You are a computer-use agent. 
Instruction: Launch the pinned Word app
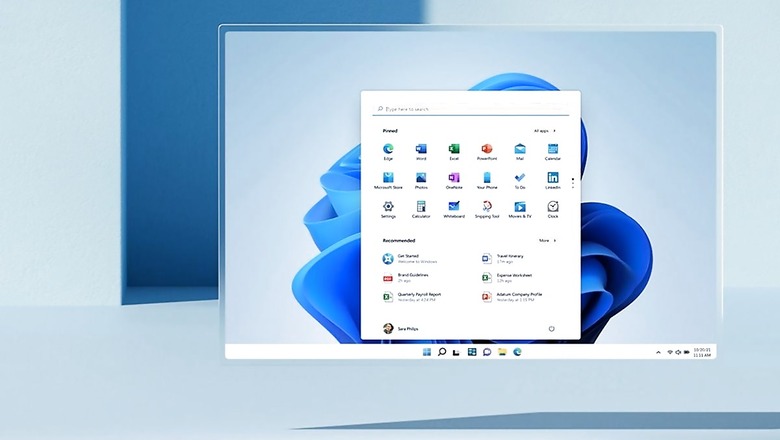[421, 151]
